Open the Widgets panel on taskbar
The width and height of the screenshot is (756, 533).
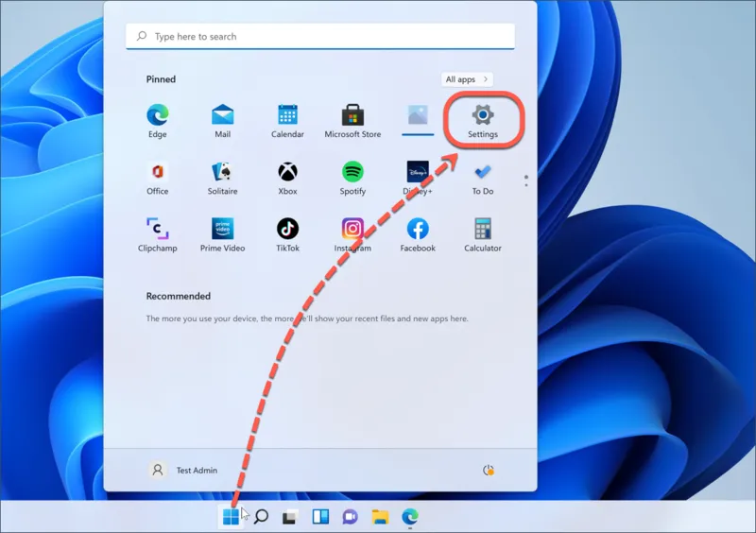click(320, 517)
